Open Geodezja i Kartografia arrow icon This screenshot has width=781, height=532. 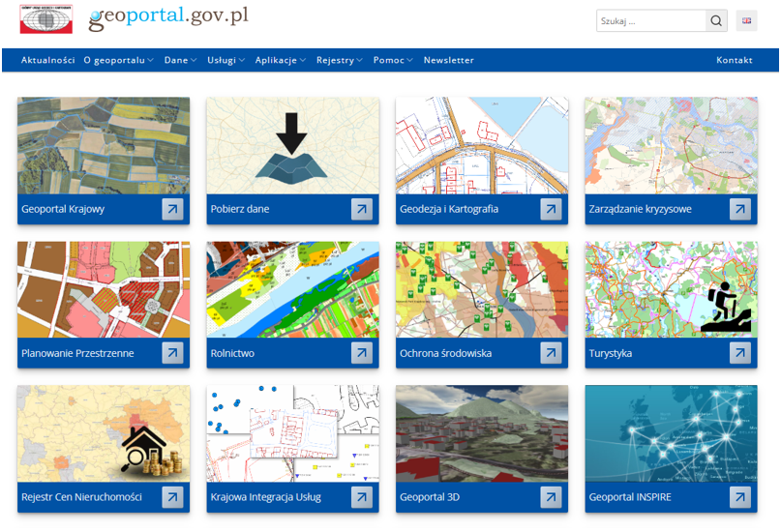tap(551, 209)
